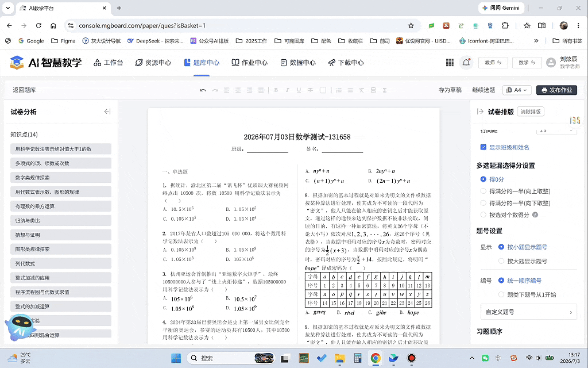Viewport: 588px width, 368px height.
Task: Click the browser address bar URL
Action: click(142, 25)
